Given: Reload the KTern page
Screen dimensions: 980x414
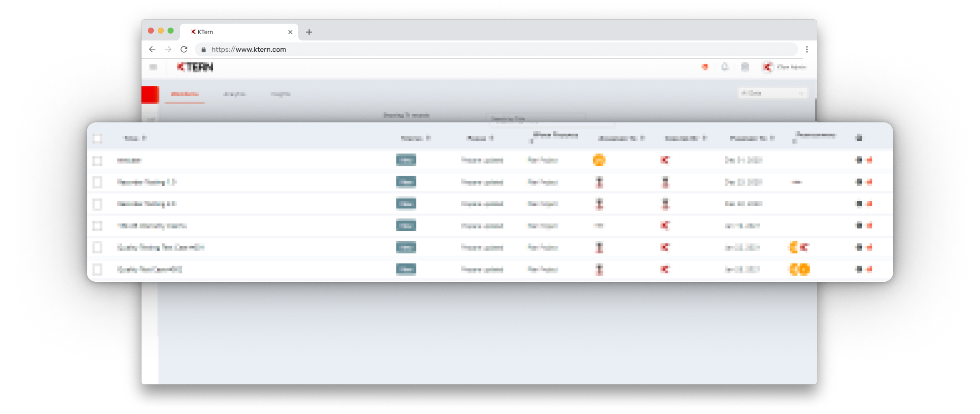Looking at the screenshot, I should pos(184,49).
